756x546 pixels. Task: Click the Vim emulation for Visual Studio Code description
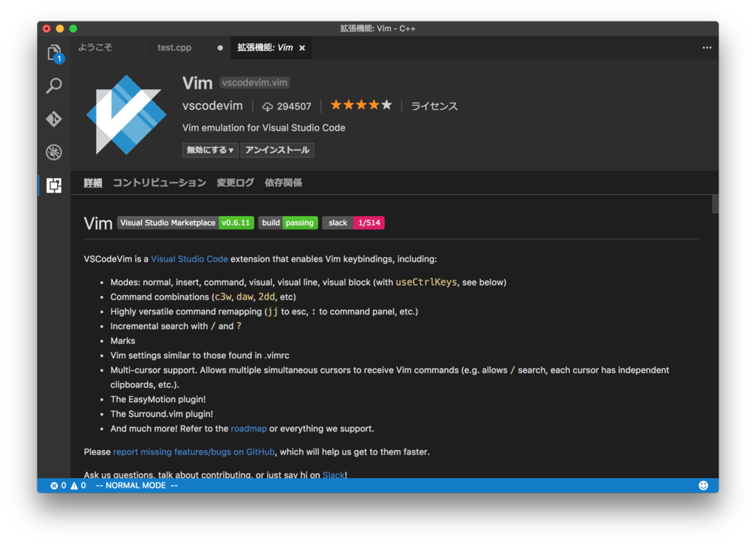coord(264,128)
